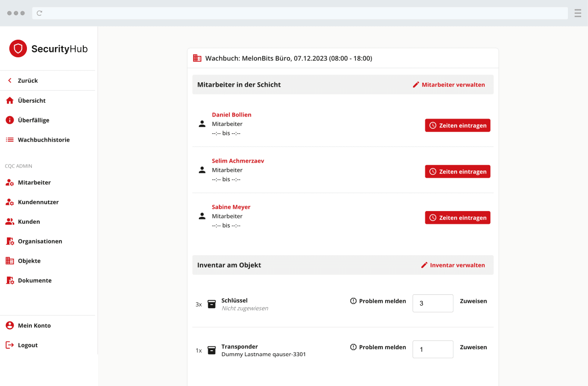The height and width of the screenshot is (386, 588).
Task: Navigate to Objekte in sidebar
Action: coord(29,261)
